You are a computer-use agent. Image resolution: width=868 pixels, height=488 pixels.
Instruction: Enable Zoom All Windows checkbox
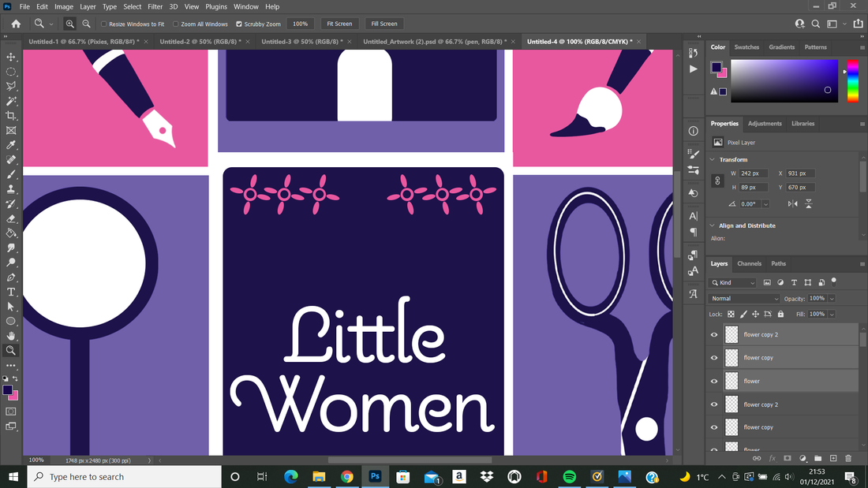(175, 24)
